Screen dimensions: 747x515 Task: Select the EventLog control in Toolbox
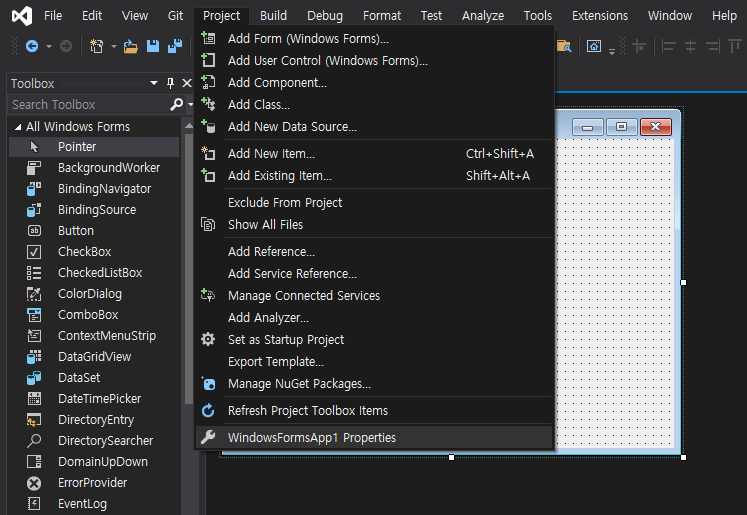pos(94,504)
